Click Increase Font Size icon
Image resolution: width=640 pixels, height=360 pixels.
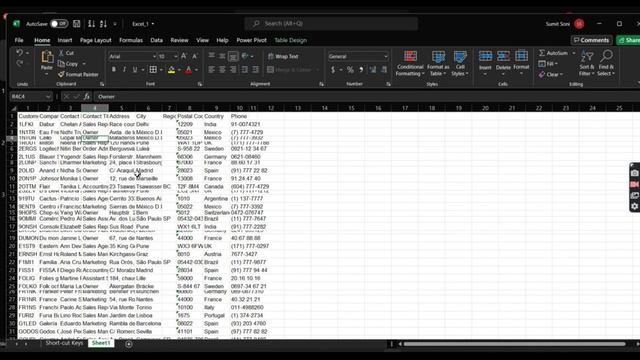[x=184, y=56]
